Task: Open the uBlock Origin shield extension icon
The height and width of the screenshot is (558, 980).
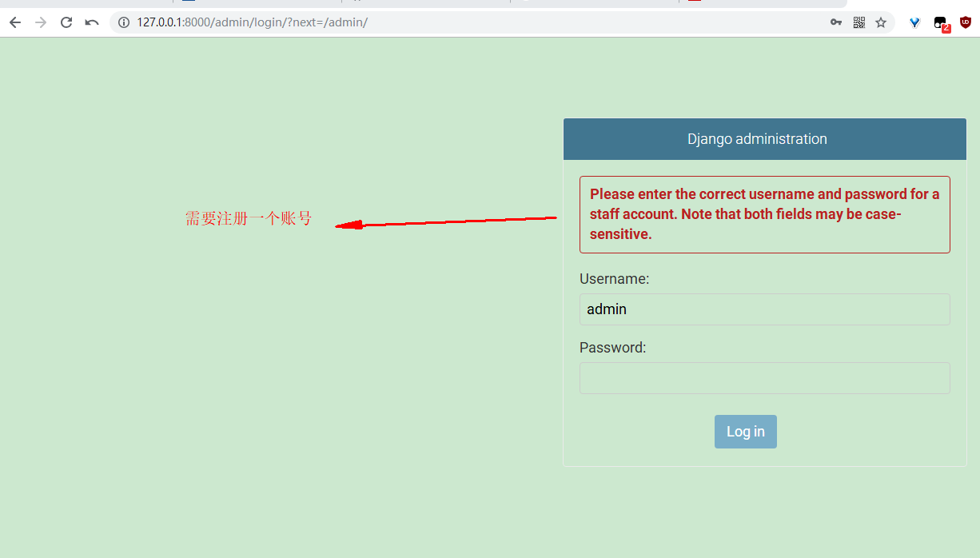Action: pos(966,22)
